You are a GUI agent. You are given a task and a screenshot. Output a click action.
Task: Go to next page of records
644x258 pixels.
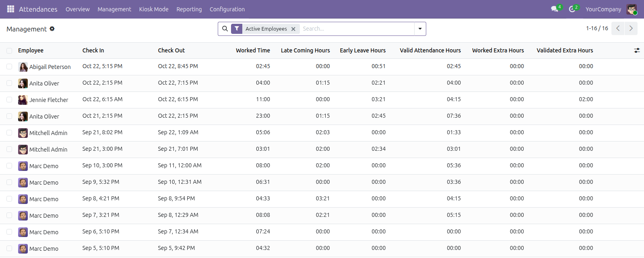click(x=631, y=28)
